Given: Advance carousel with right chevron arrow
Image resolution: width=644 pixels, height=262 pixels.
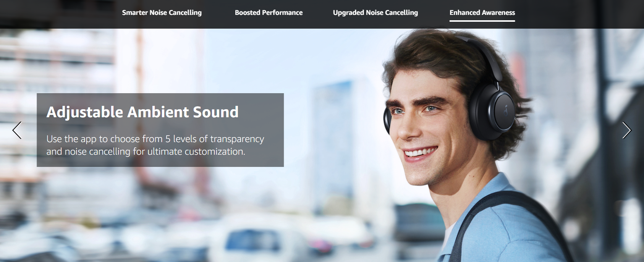Looking at the screenshot, I should tap(626, 130).
